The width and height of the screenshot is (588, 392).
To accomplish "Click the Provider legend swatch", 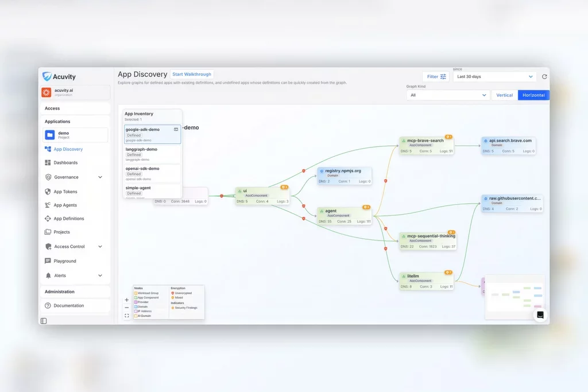I will click(136, 302).
